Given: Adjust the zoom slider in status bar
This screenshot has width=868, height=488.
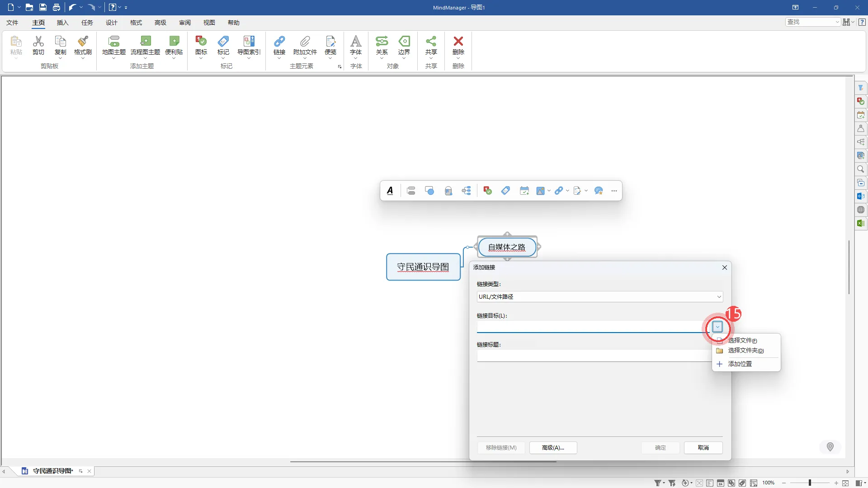Looking at the screenshot, I should 810,483.
